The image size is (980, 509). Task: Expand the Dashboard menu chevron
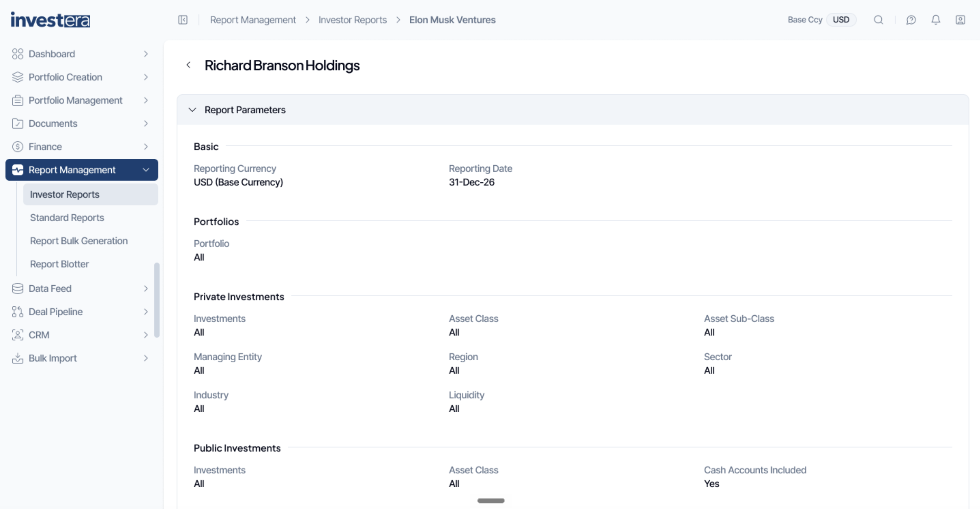pyautogui.click(x=146, y=54)
